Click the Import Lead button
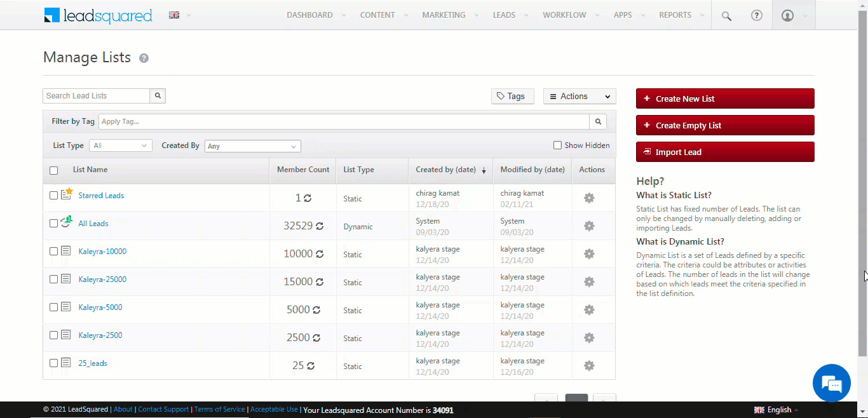 click(725, 152)
